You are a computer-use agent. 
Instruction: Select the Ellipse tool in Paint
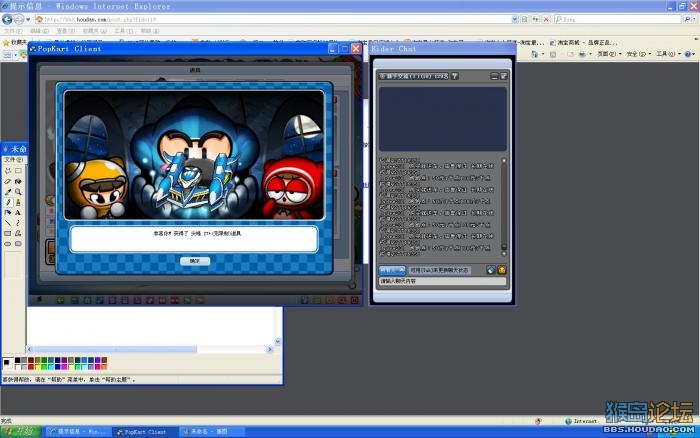(8, 244)
